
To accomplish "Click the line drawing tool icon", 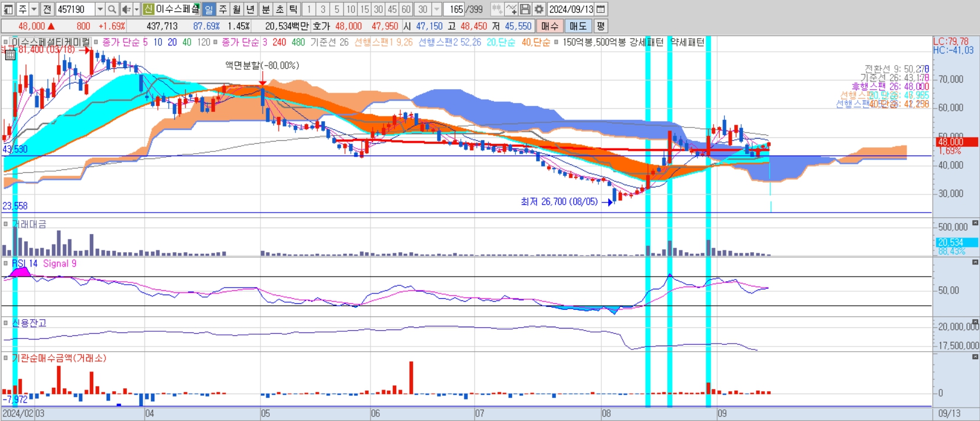I will click(511, 9).
